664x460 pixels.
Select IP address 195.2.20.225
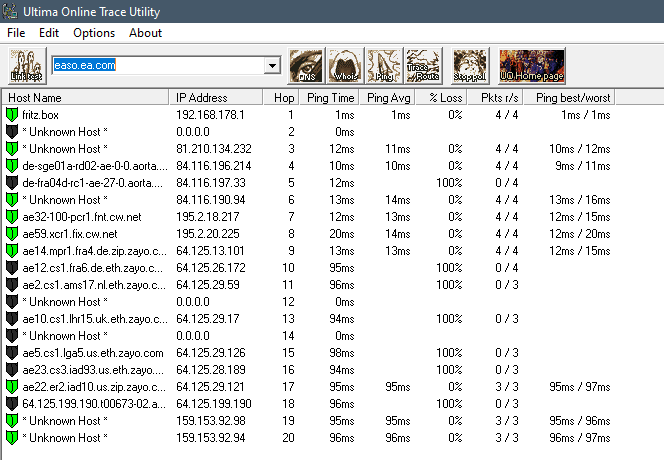(208, 234)
